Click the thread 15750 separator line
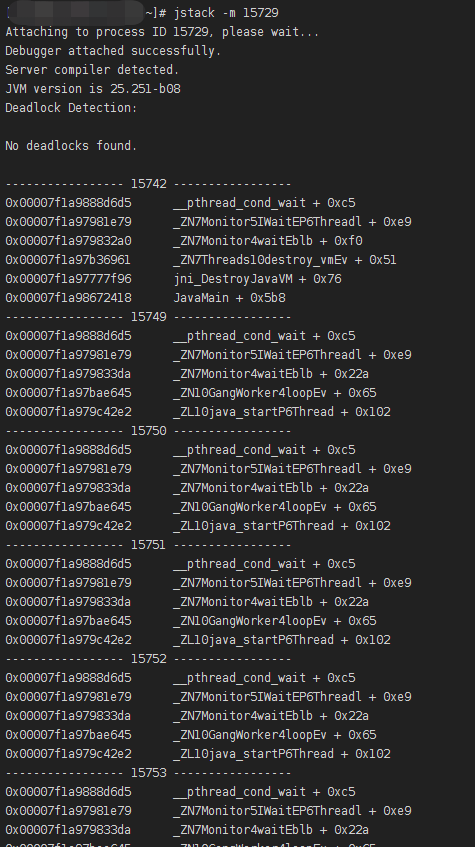The width and height of the screenshot is (475, 847). pyautogui.click(x=148, y=431)
